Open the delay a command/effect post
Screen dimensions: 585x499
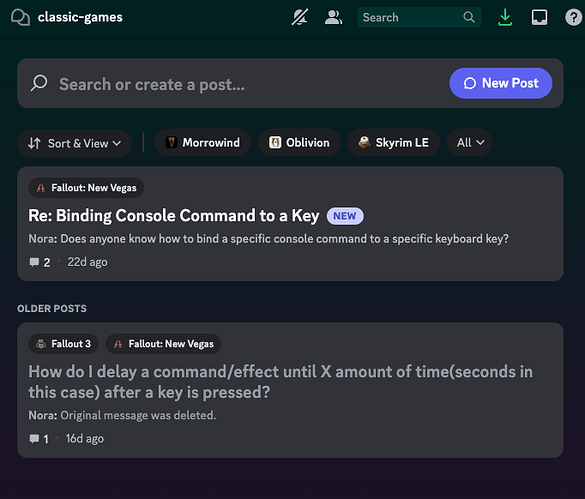281,382
